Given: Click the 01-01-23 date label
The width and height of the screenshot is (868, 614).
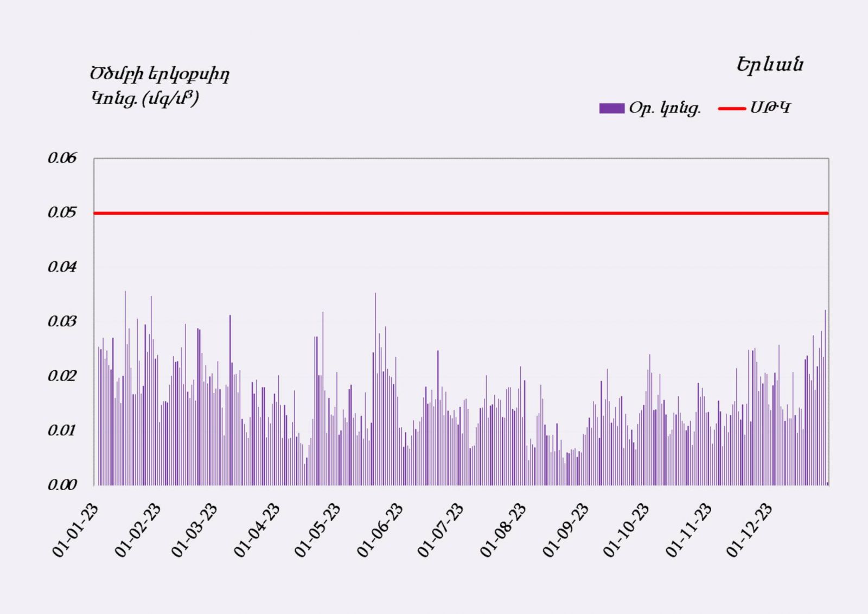Looking at the screenshot, I should click(x=76, y=530).
